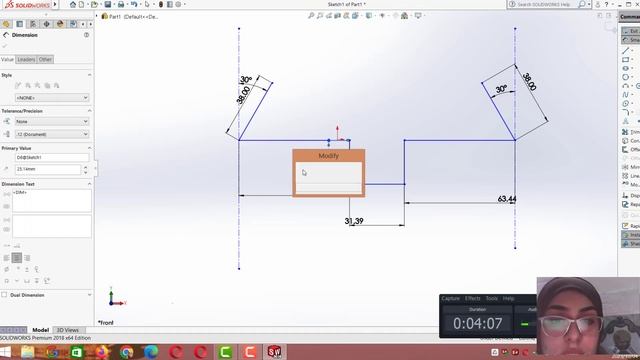Viewport: 640px width, 360px height.
Task: Toggle the Exit Sketch button in CommandManager
Action: [x=631, y=31]
